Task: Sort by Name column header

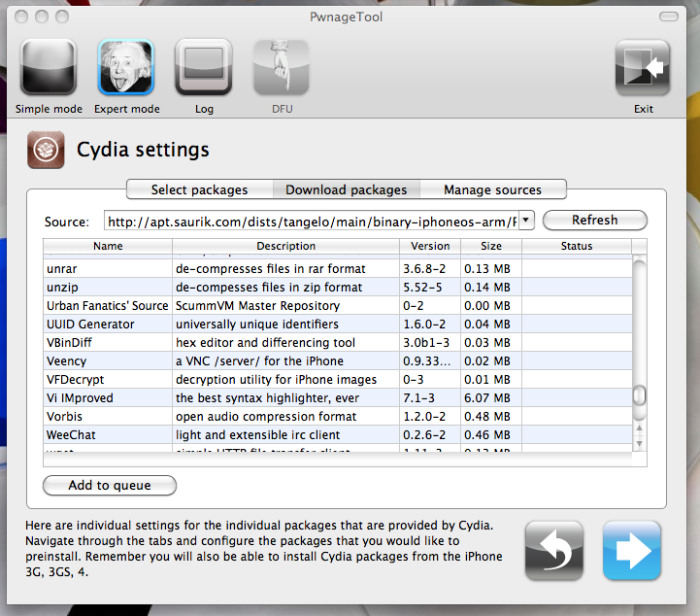Action: click(x=108, y=246)
